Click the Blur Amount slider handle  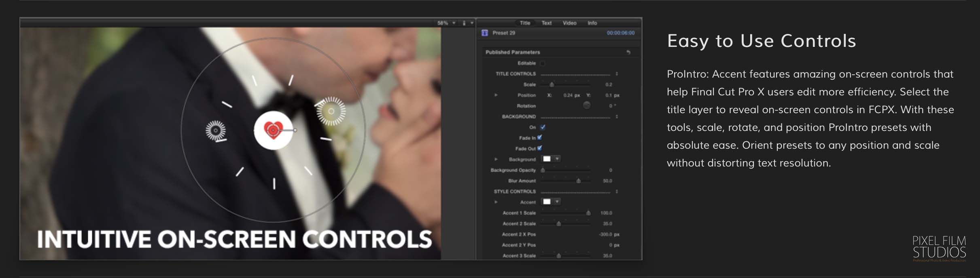[578, 181]
